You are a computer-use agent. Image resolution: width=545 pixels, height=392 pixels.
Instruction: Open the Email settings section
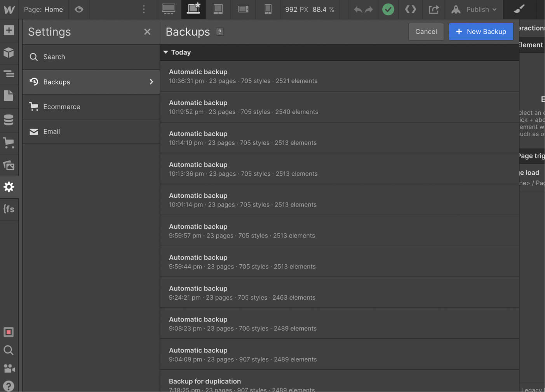pyautogui.click(x=52, y=132)
